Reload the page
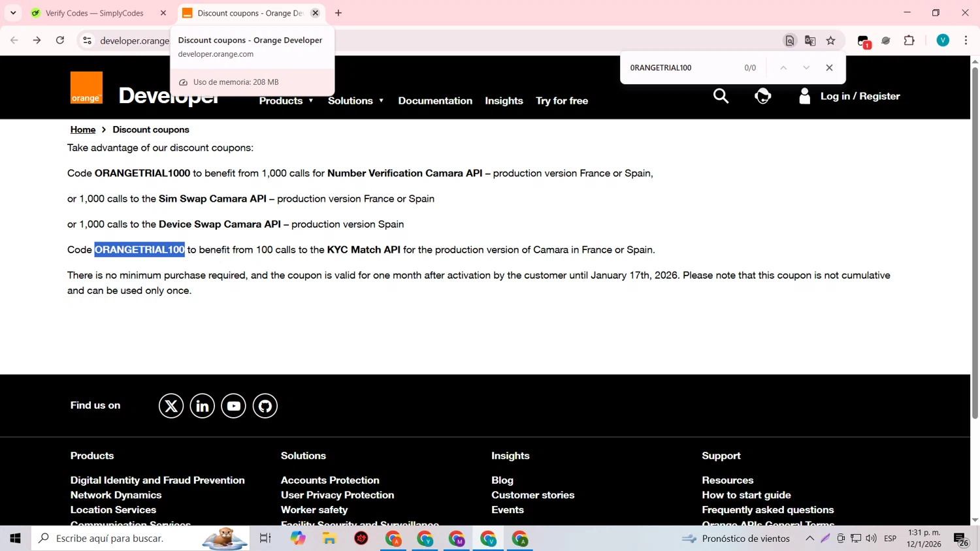Image resolution: width=980 pixels, height=551 pixels. (x=60, y=40)
